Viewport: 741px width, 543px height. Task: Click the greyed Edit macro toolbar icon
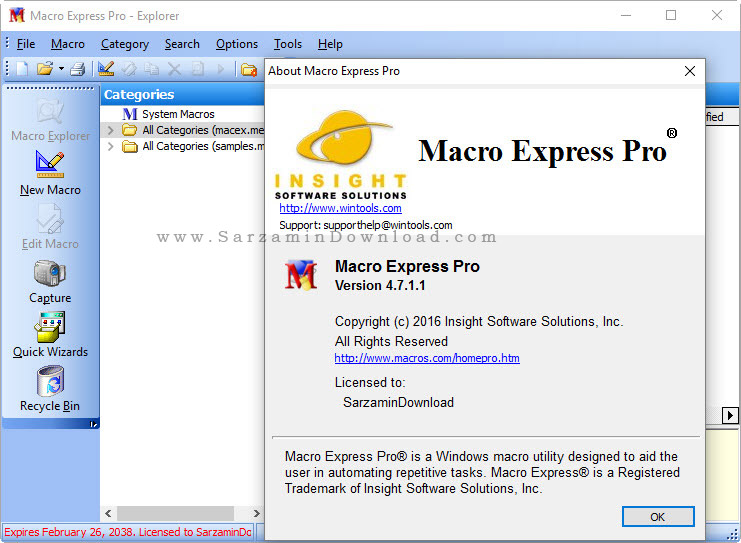click(129, 69)
